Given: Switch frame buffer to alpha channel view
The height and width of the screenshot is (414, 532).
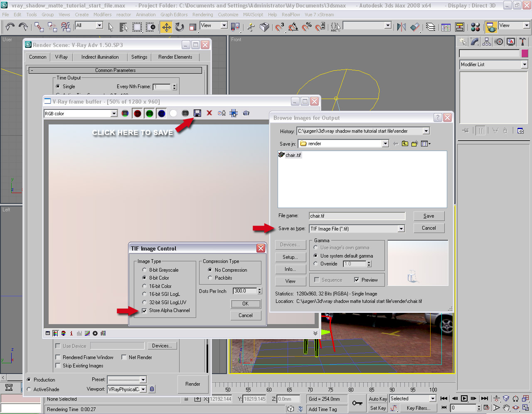Looking at the screenshot, I should pos(173,113).
